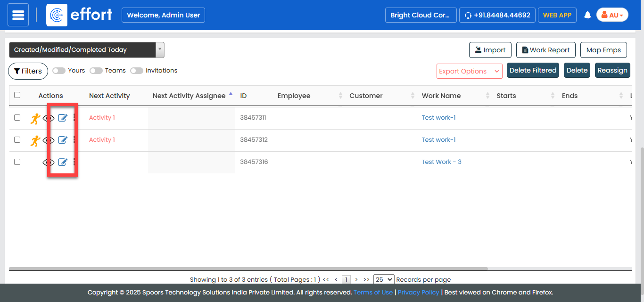Click the notification bell icon

(x=587, y=15)
